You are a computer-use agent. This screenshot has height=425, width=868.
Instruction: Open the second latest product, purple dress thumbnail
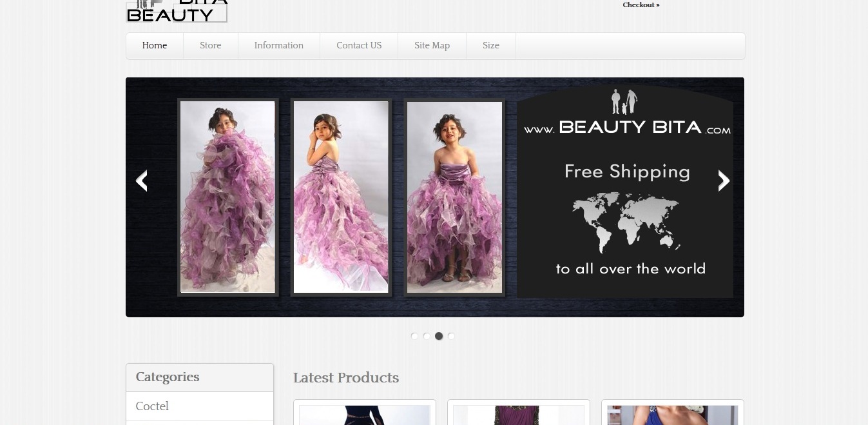point(519,415)
